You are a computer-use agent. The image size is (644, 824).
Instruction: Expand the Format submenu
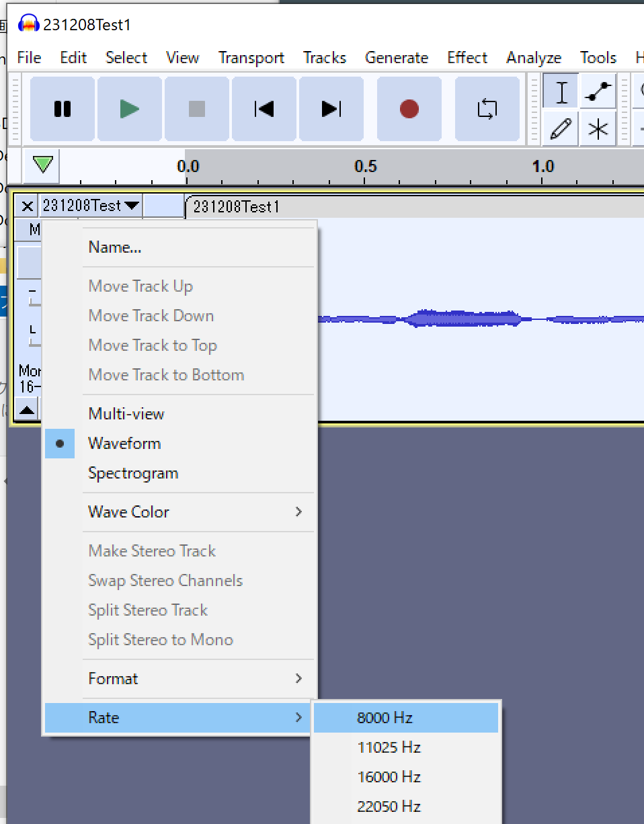click(x=179, y=679)
